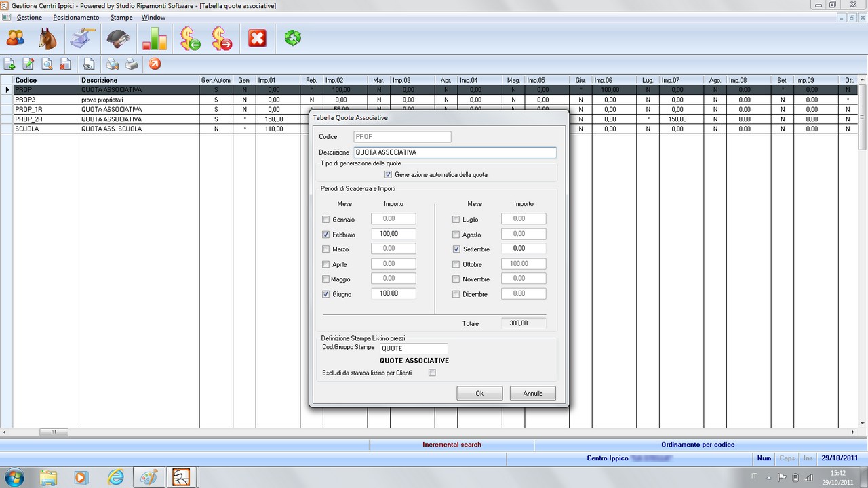Click the people/clients toolbar icon
868x488 pixels.
point(16,39)
